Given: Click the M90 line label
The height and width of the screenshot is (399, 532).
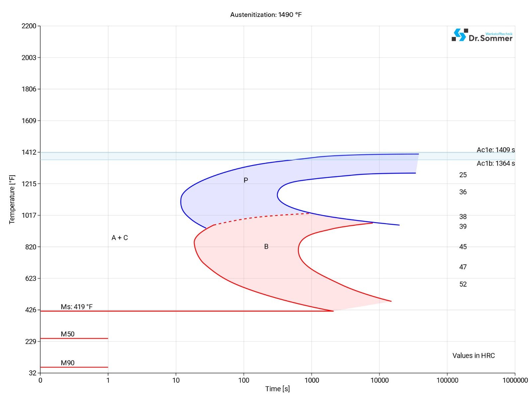Looking at the screenshot, I should 67,363.
